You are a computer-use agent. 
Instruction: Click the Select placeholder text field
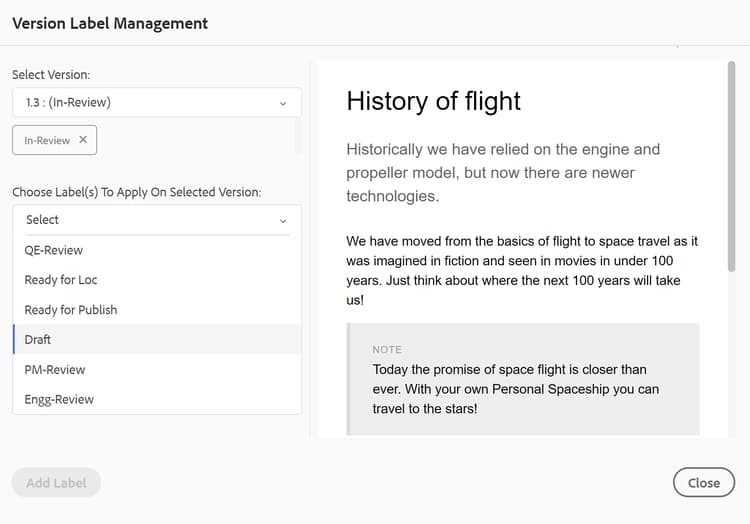(x=140, y=220)
